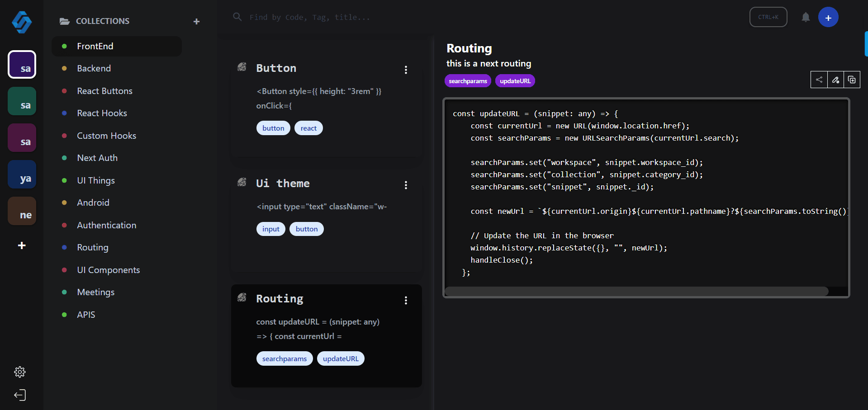Click the purple searchparams tag in detail header

[x=468, y=81]
